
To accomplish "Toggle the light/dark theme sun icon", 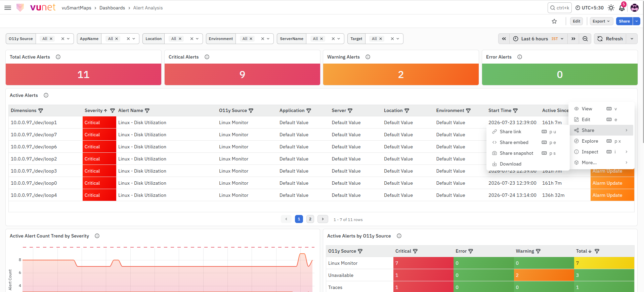I will click(x=611, y=8).
